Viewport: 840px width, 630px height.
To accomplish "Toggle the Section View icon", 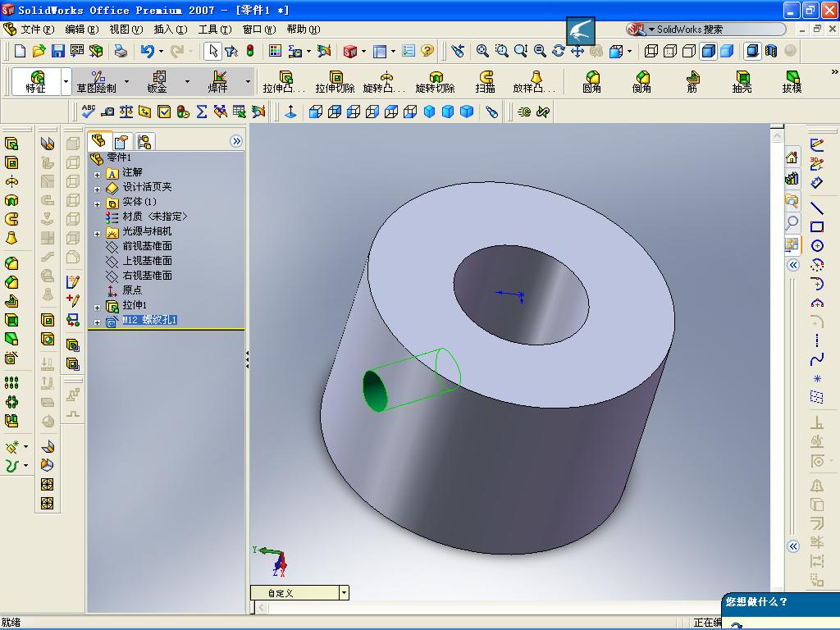I will click(771, 51).
